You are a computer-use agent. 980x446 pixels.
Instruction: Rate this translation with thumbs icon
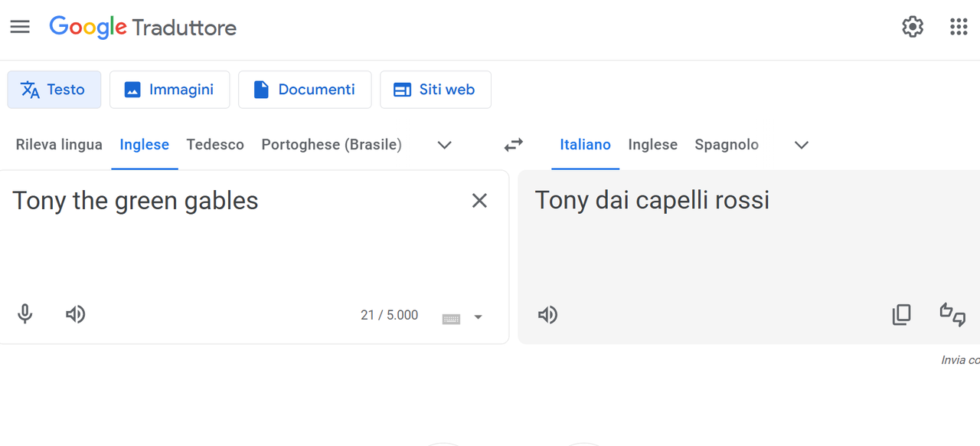pyautogui.click(x=952, y=315)
